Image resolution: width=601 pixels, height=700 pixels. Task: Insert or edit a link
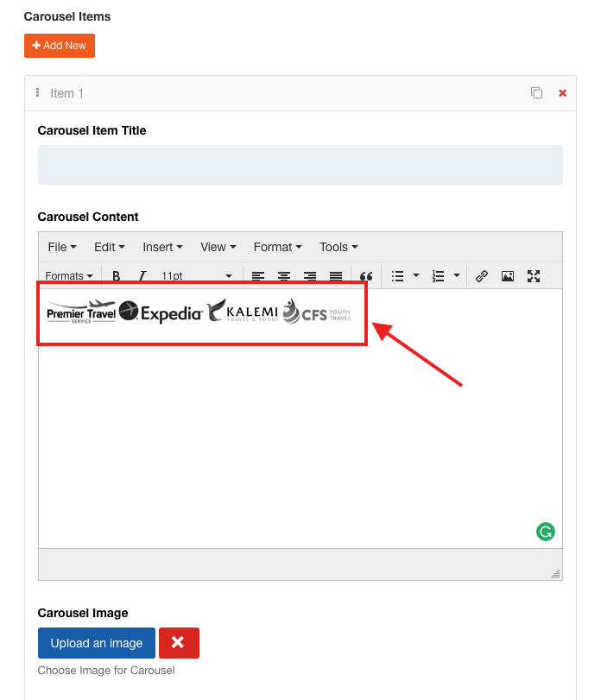click(481, 276)
